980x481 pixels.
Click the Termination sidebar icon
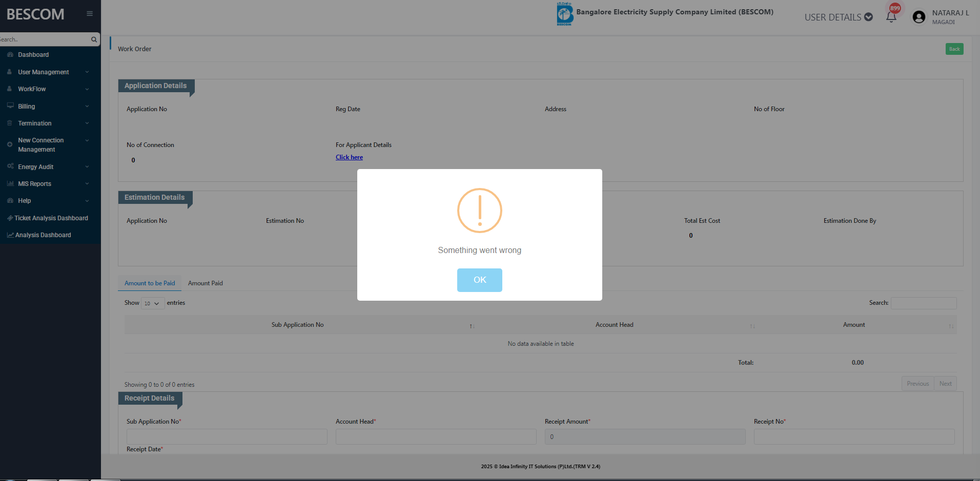10,123
